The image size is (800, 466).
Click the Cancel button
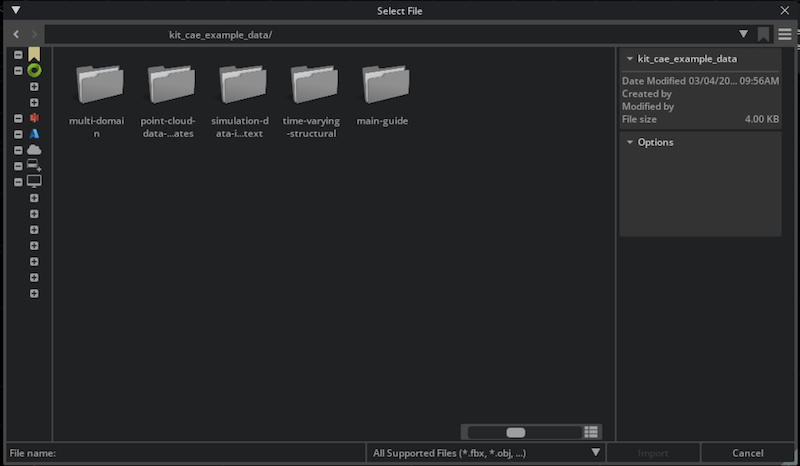click(x=747, y=453)
